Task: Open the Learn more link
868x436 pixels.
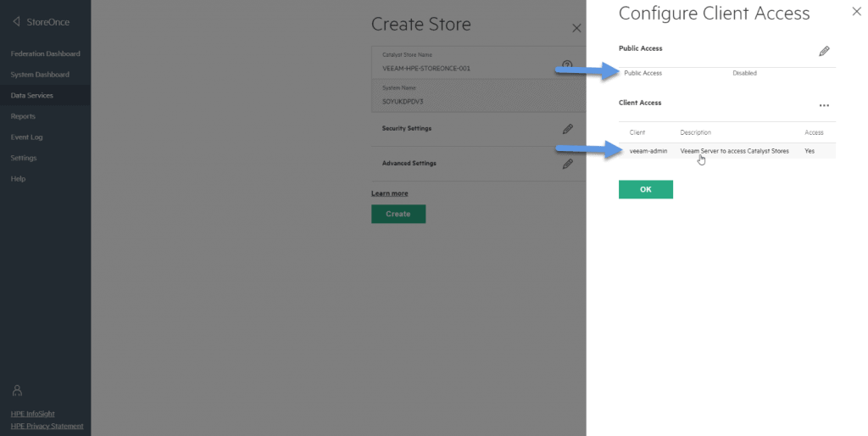Action: pyautogui.click(x=390, y=193)
